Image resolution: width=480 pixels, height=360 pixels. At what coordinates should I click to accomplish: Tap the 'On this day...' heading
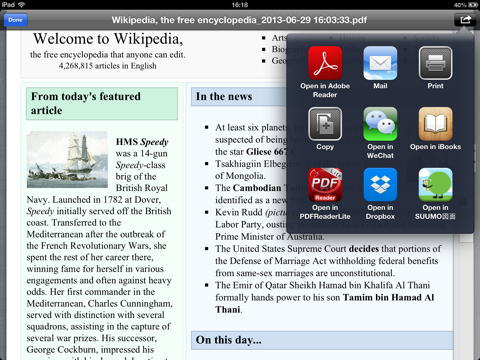point(229,340)
